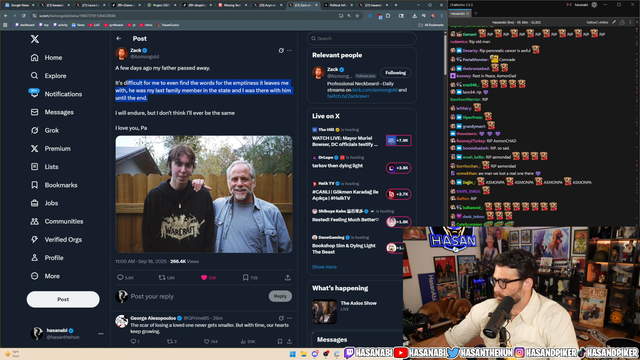This screenshot has width=640, height=360.
Task: Select the Verified Orgs lightning icon
Action: pyautogui.click(x=35, y=239)
